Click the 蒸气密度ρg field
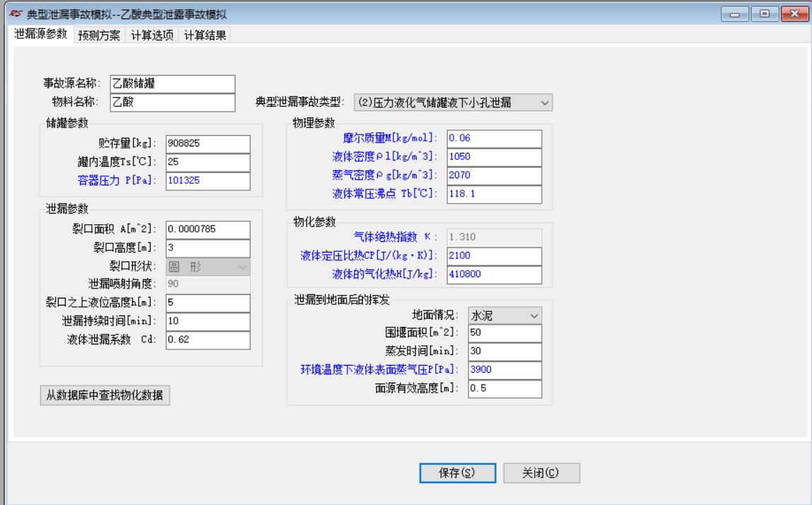Screen dimensions: 812x505 coord(494,175)
